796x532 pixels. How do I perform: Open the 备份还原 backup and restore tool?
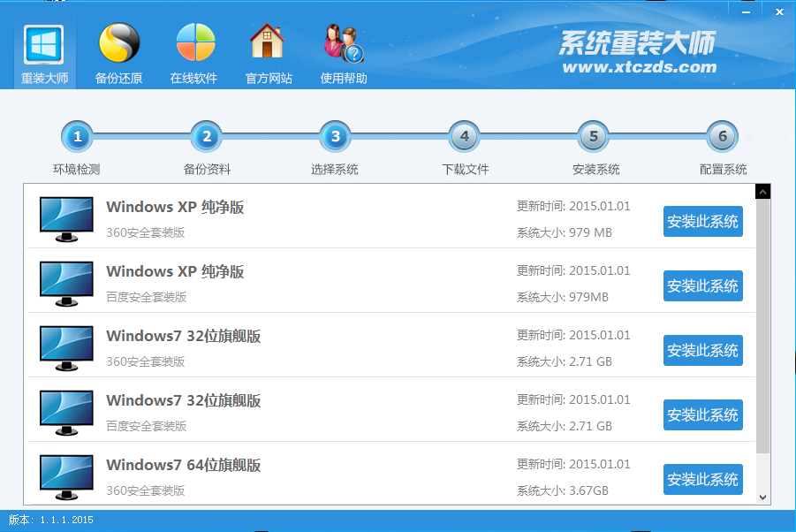click(118, 54)
